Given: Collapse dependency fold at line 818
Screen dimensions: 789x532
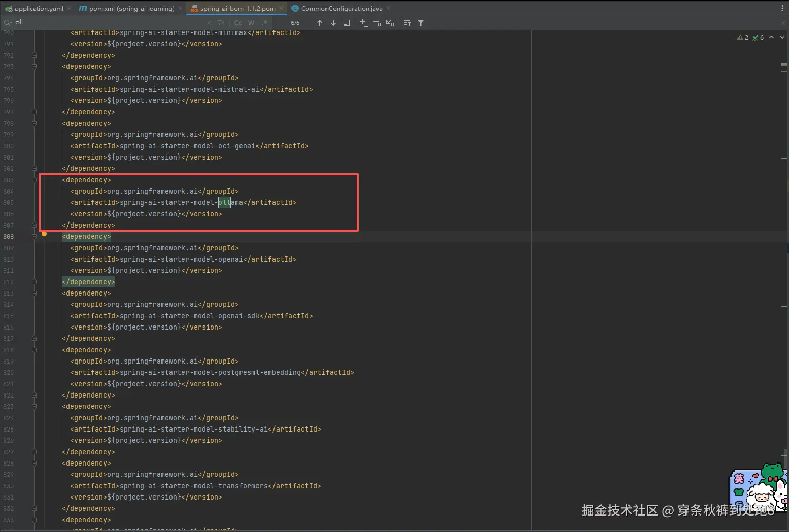Looking at the screenshot, I should (x=34, y=350).
